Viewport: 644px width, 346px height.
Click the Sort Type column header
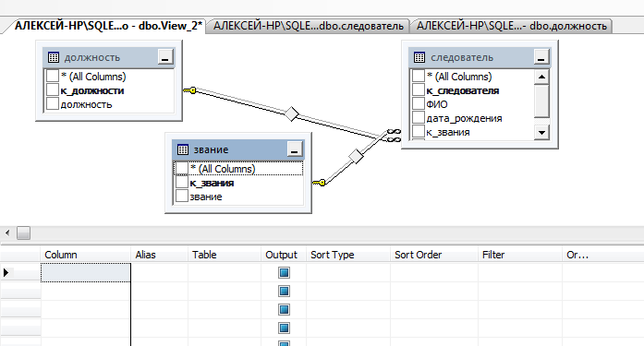click(x=348, y=255)
